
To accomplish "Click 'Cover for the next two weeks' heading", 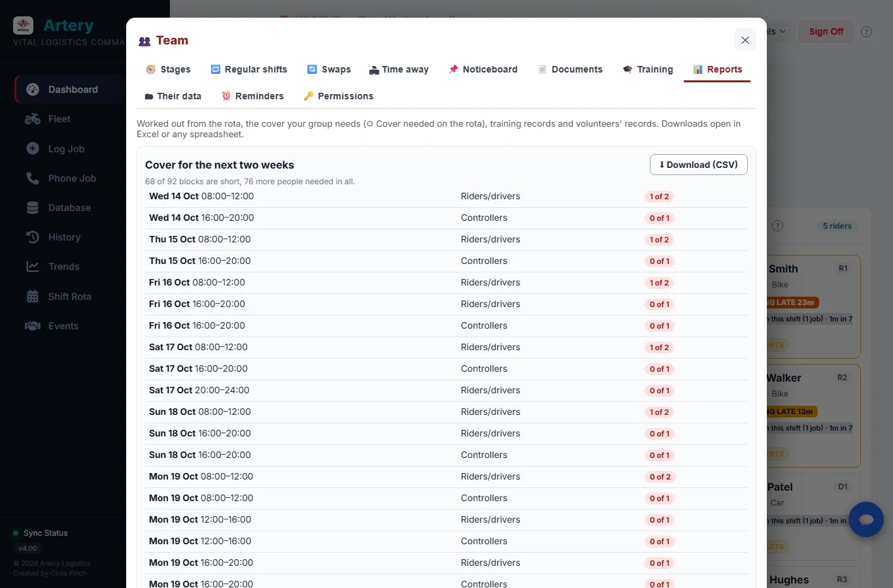I will coord(220,165).
